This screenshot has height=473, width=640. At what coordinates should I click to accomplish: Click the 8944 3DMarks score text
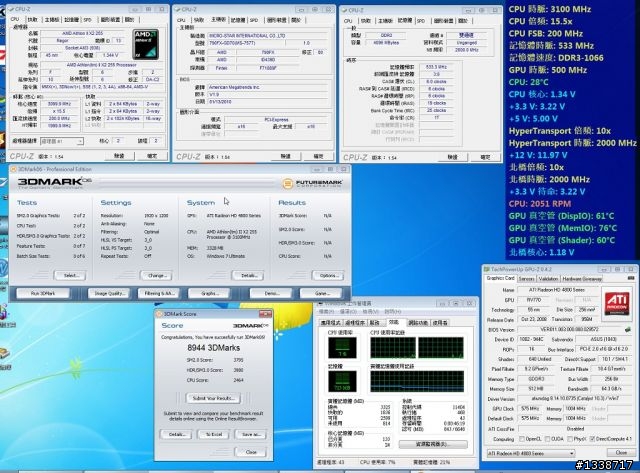213,348
